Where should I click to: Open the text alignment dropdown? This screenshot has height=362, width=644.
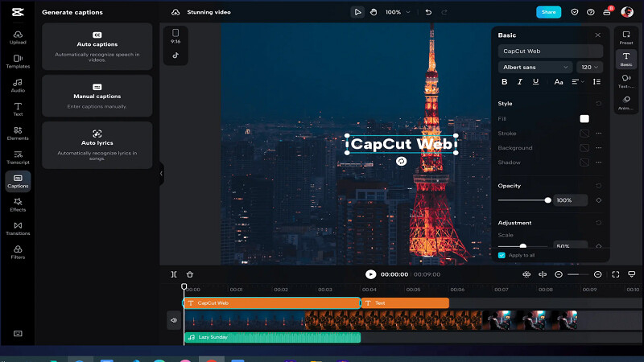(x=578, y=82)
